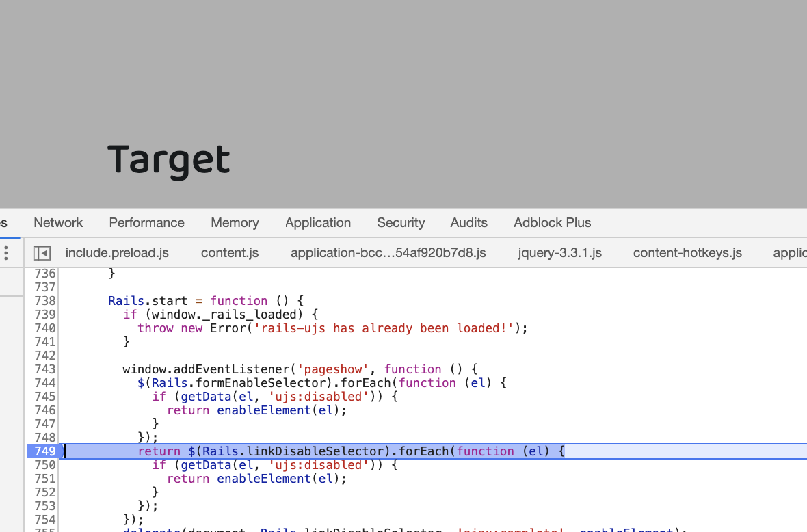Open the Application panel
Viewport: 807px width, 532px height.
click(318, 222)
